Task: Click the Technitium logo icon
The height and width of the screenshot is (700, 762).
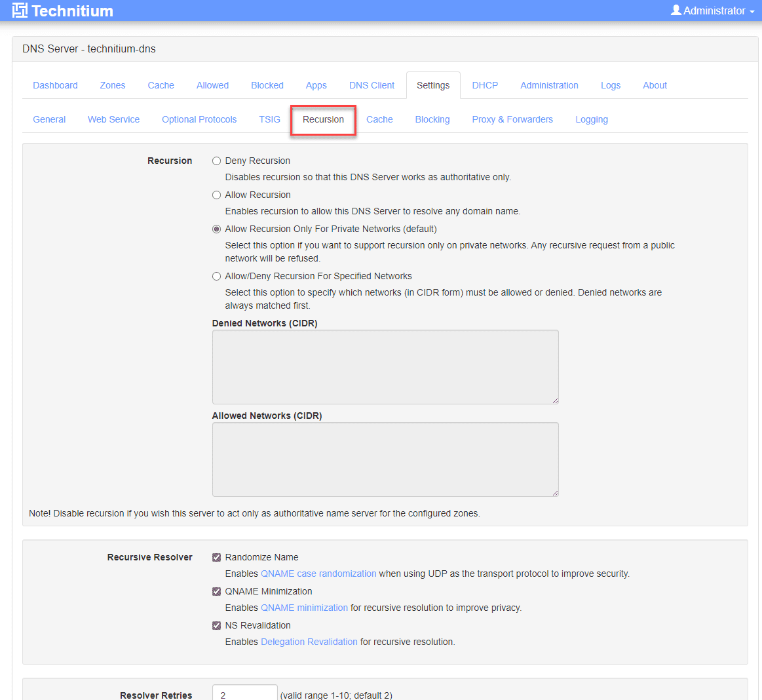Action: (x=20, y=10)
